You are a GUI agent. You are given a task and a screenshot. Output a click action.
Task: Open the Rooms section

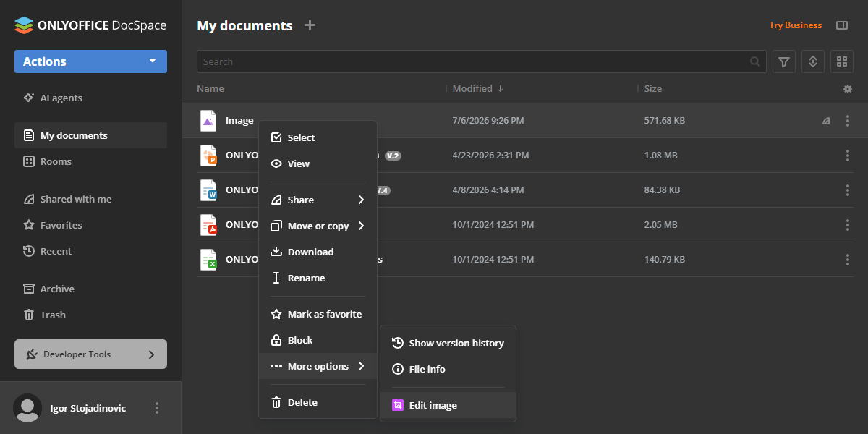pos(90,161)
